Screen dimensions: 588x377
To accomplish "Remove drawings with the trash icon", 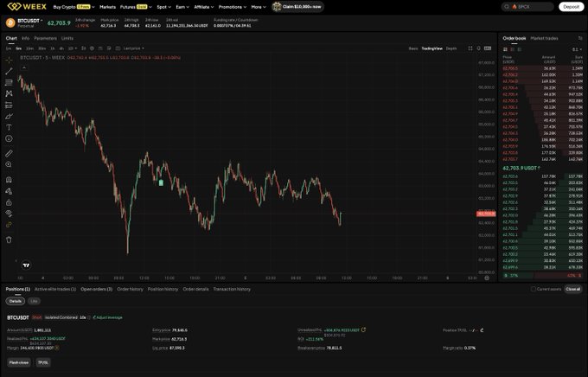I will pyautogui.click(x=9, y=240).
